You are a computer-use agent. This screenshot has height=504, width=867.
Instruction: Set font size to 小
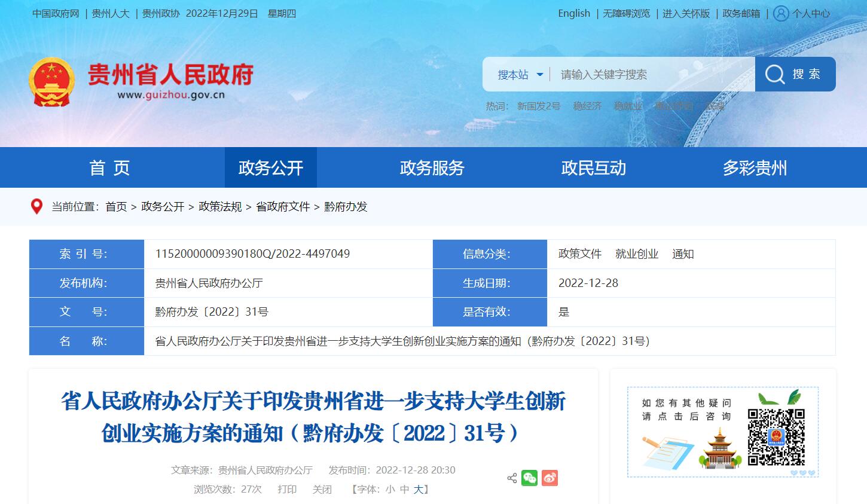point(390,489)
